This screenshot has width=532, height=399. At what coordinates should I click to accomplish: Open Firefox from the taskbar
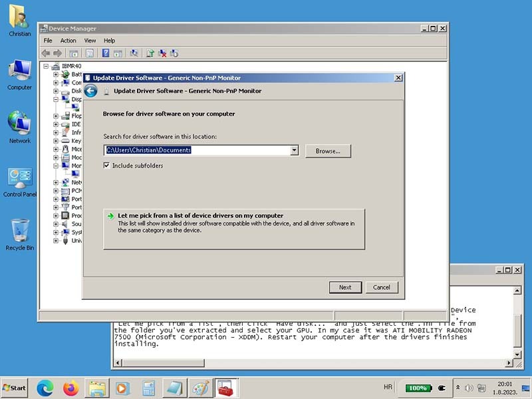point(70,388)
